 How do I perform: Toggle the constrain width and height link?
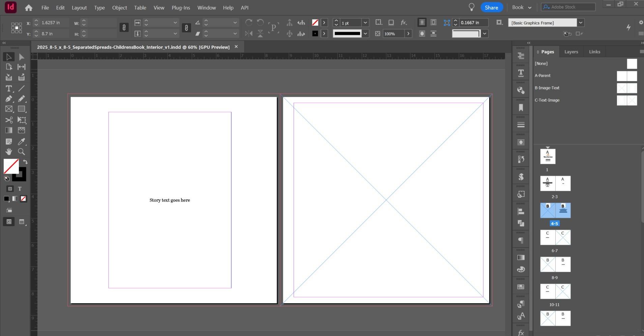coord(124,28)
